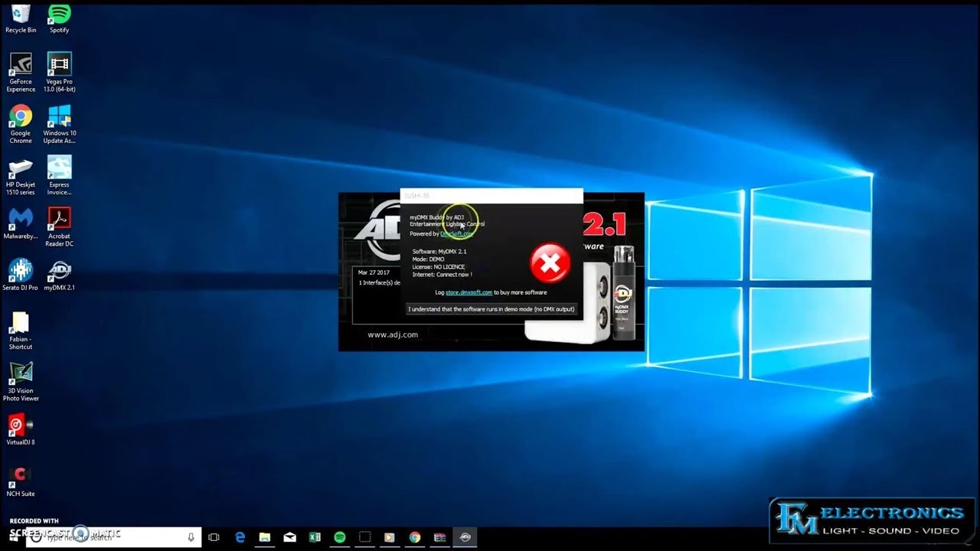Open Vegas Pro 13.0 desktop shortcut
Screen dimensions: 980x551
pyautogui.click(x=59, y=73)
